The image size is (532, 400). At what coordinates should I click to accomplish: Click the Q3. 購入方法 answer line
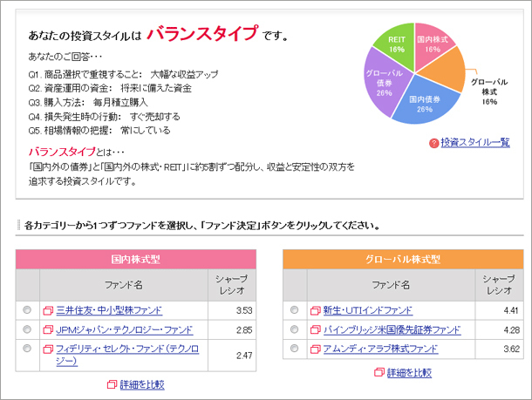88,102
